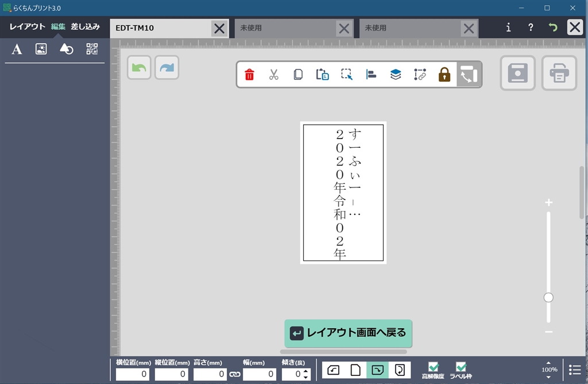Select the QR code tool icon

(92, 49)
